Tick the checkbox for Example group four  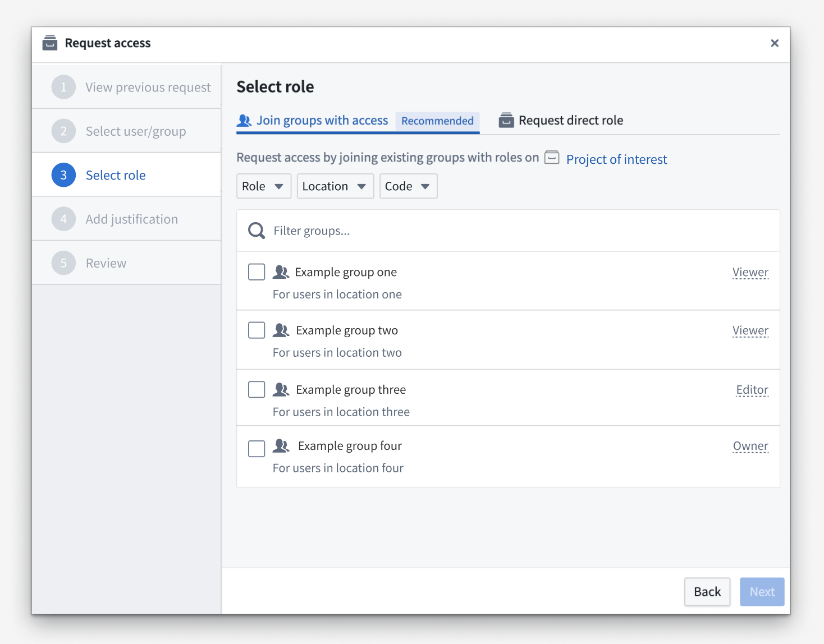coord(257,449)
